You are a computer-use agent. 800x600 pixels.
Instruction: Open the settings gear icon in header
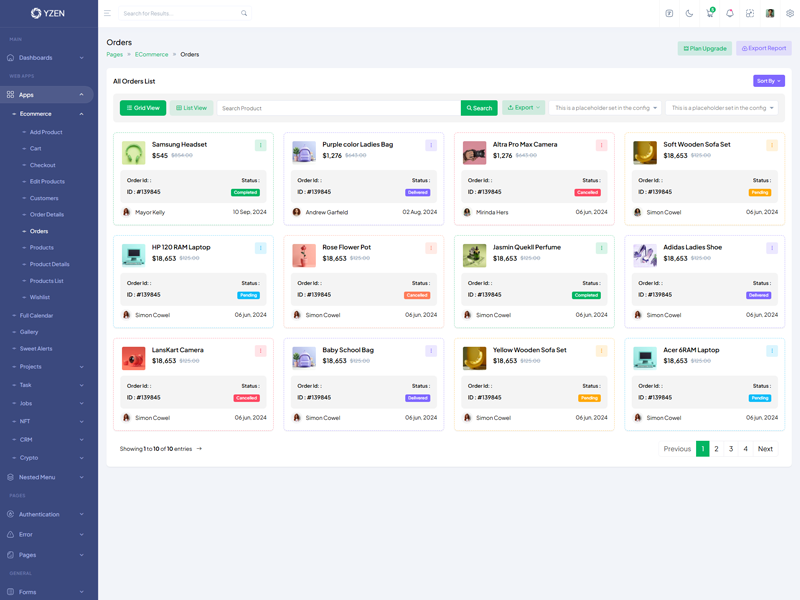pos(790,14)
